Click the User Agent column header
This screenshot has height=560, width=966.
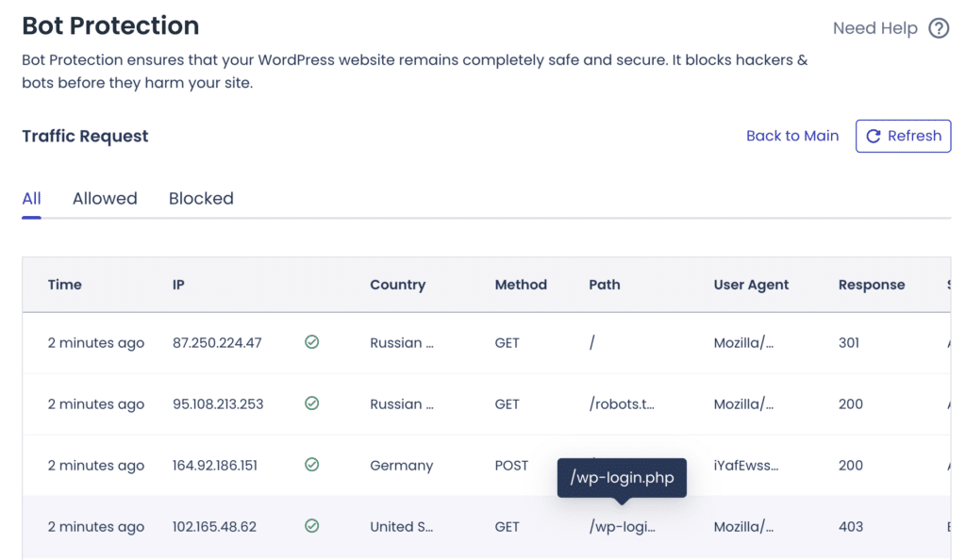751,285
